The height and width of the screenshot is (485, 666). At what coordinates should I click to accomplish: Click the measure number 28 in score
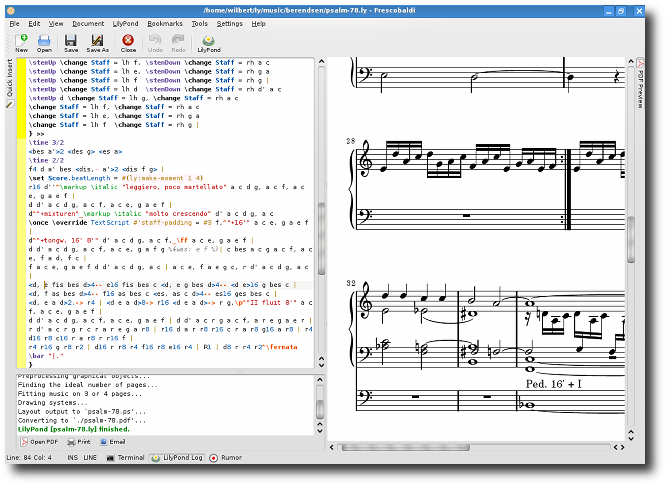[x=350, y=141]
